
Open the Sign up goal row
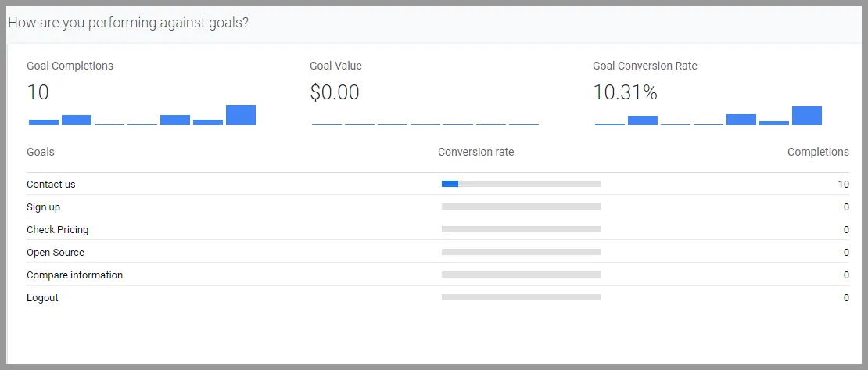point(437,207)
